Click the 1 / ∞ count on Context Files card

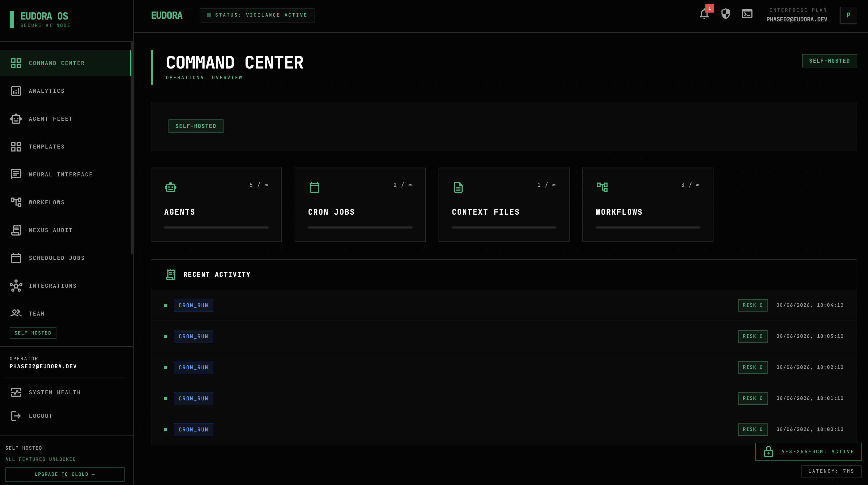[x=547, y=185]
